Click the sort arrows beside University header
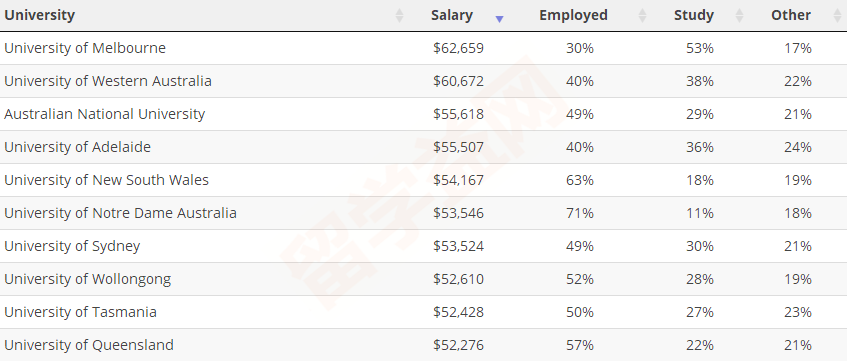Screen dimensions: 849x361 click(x=400, y=15)
